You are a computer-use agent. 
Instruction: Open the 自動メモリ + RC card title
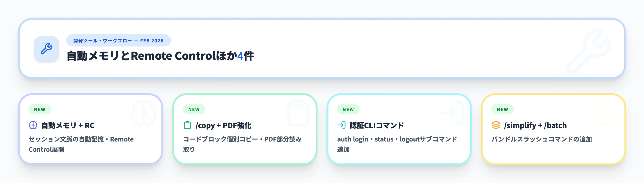pyautogui.click(x=68, y=125)
